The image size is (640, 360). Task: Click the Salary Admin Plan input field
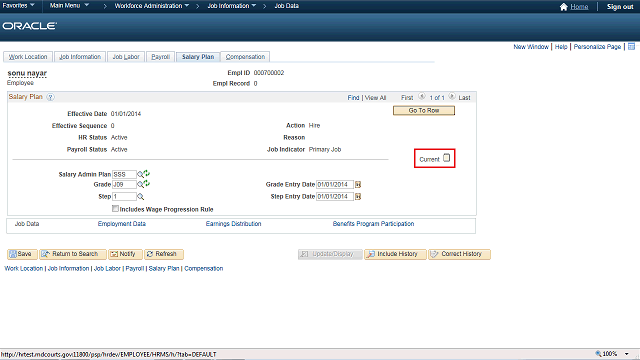click(x=124, y=175)
